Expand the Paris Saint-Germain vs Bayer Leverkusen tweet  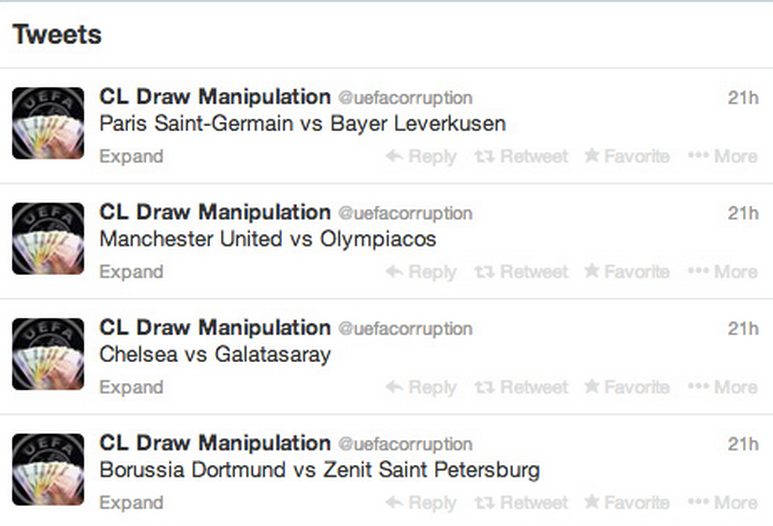pyautogui.click(x=131, y=157)
